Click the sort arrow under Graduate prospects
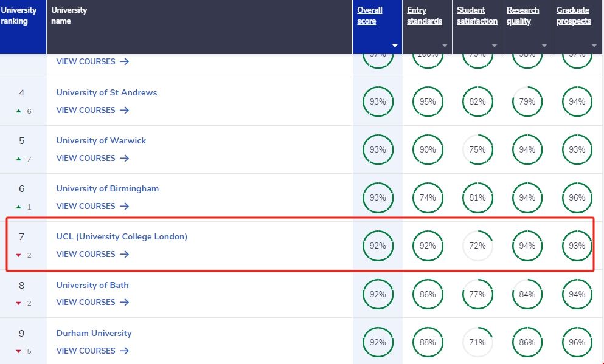The width and height of the screenshot is (604, 364). click(x=594, y=46)
